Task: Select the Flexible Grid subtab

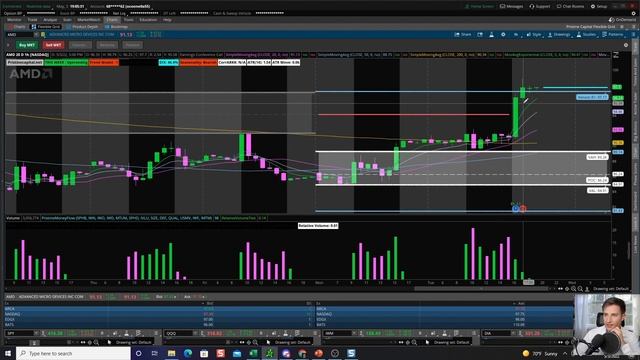Action: coord(46,27)
